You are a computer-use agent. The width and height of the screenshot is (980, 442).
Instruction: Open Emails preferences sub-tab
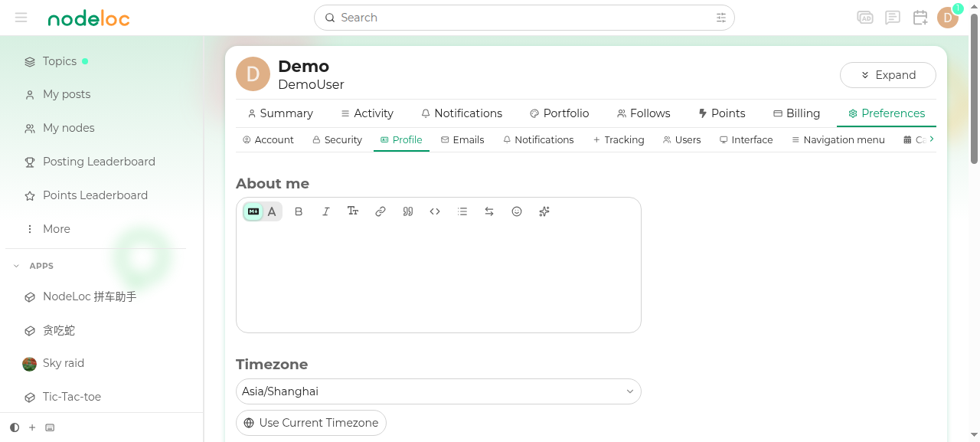coord(462,140)
